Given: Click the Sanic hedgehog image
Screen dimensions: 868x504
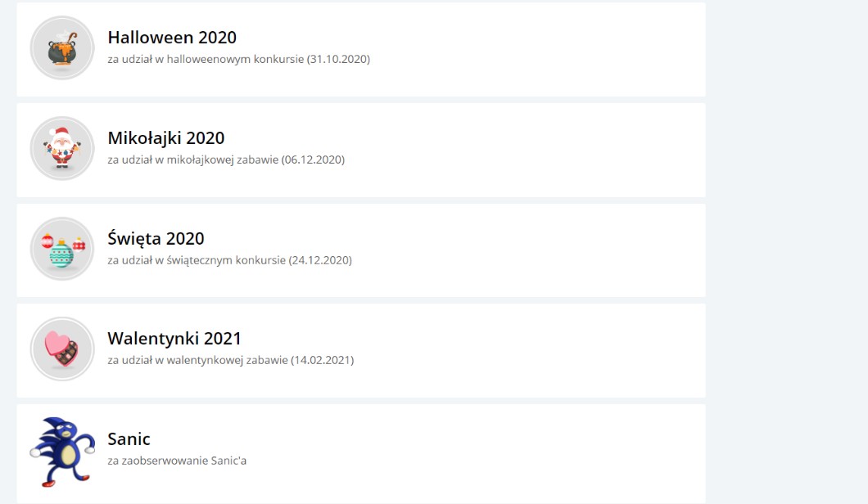Looking at the screenshot, I should [x=62, y=451].
